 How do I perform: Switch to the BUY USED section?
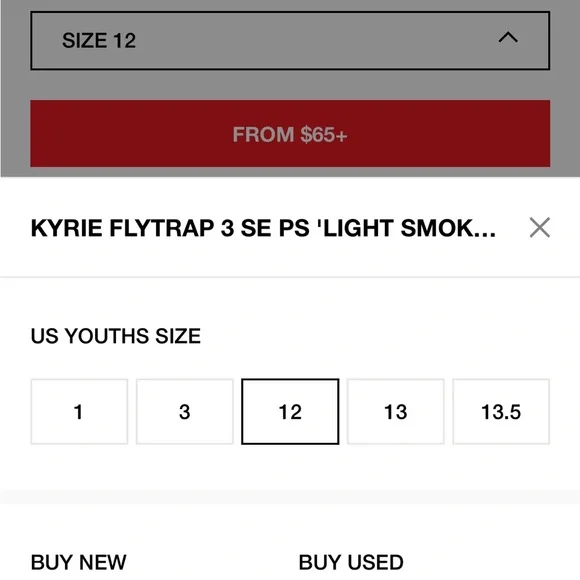(351, 562)
